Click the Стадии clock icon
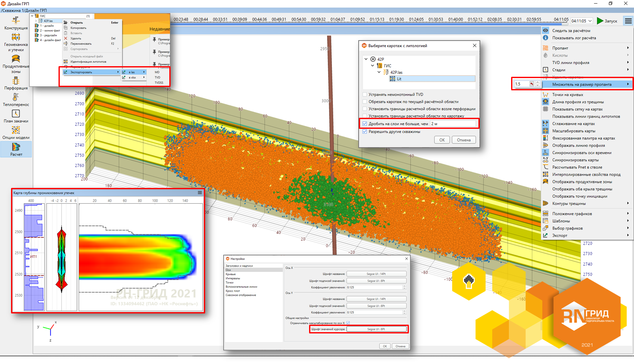The image size is (634, 364). (545, 70)
